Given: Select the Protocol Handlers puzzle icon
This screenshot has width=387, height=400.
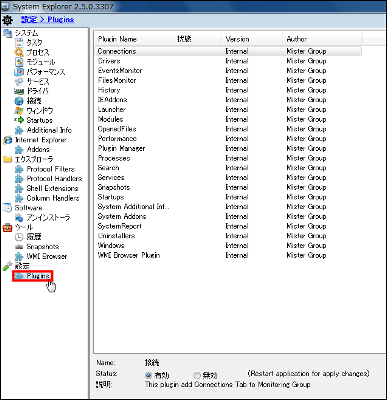Looking at the screenshot, I should [x=19, y=179].
